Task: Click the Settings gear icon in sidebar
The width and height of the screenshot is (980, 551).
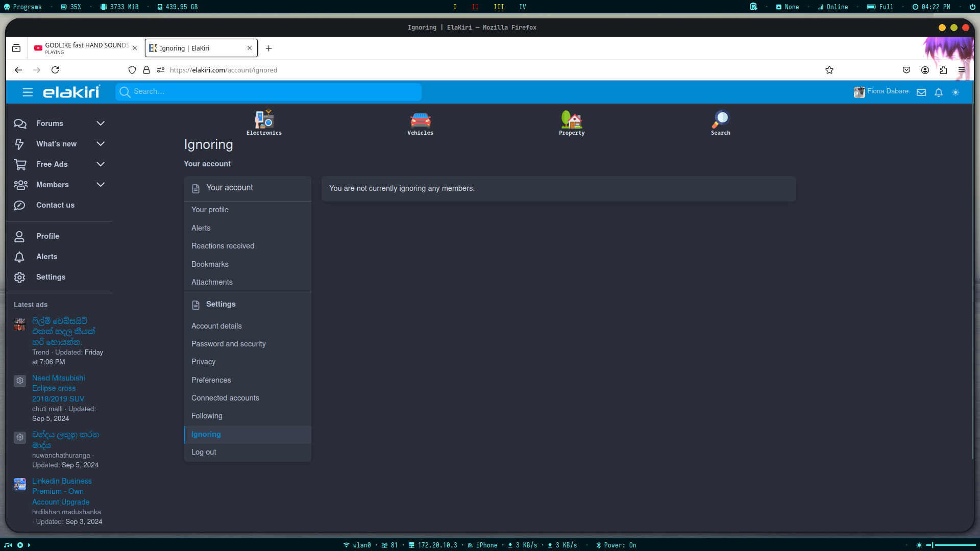Action: click(19, 277)
